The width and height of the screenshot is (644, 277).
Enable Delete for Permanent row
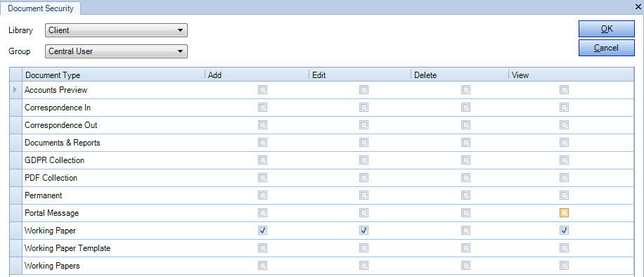click(465, 195)
